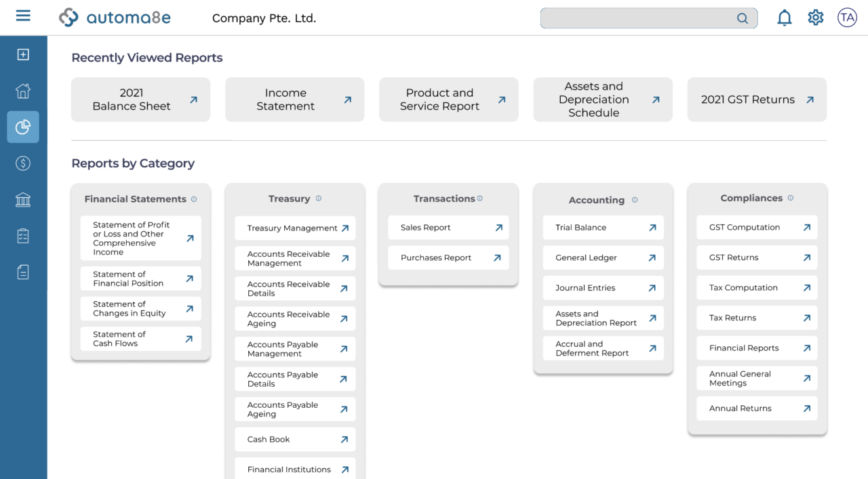Click the TA user avatar

point(847,18)
